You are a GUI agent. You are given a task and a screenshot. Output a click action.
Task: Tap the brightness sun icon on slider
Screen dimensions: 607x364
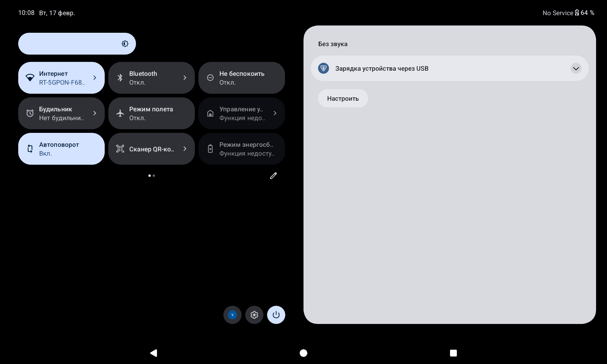pos(125,44)
